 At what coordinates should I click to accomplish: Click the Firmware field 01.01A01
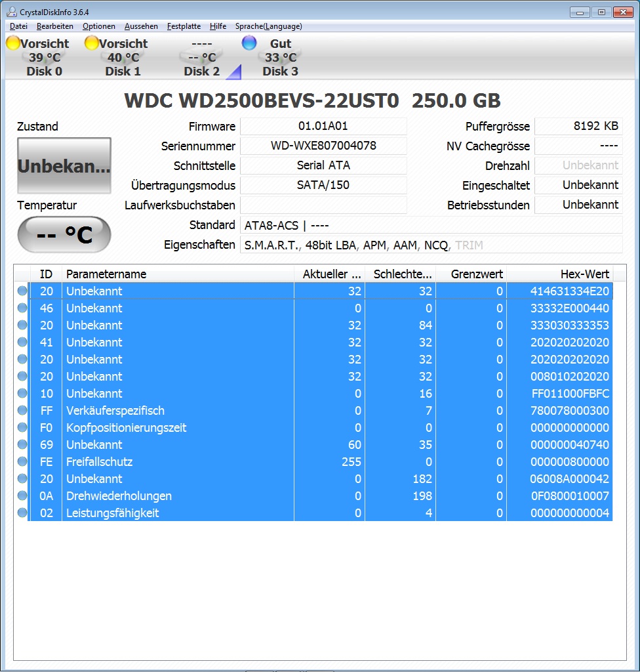[323, 127]
